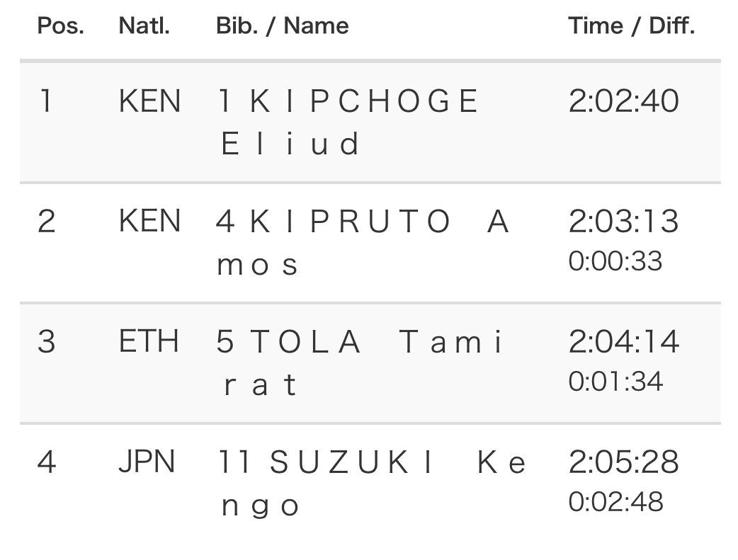Image resolution: width=738 pixels, height=560 pixels.
Task: Select position number 2 in the table
Action: [46, 222]
